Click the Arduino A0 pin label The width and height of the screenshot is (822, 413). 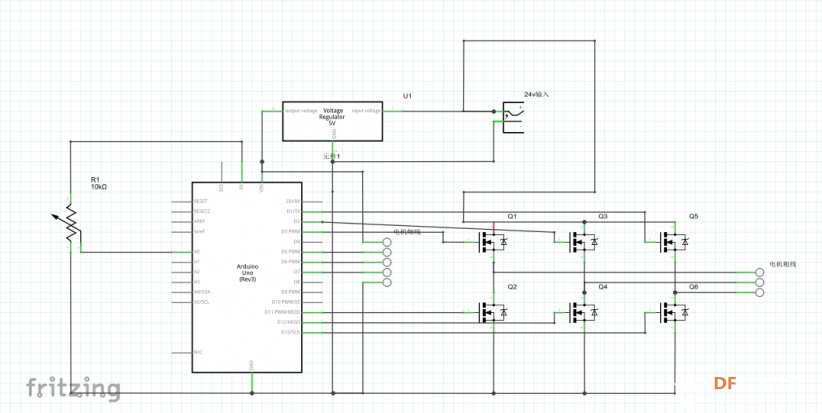[197, 252]
